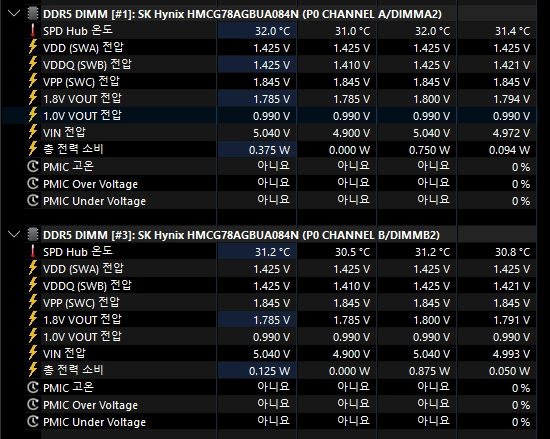550x439 pixels.
Task: Click clock icon of DIMM #1 PMIC Under Voltage
Action: 33,201
